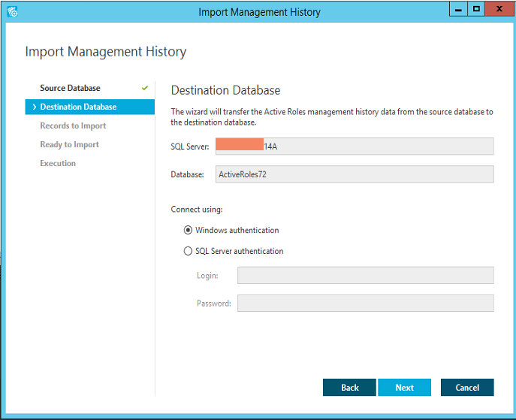
Task: Close the Import Management History window
Action: (x=499, y=9)
